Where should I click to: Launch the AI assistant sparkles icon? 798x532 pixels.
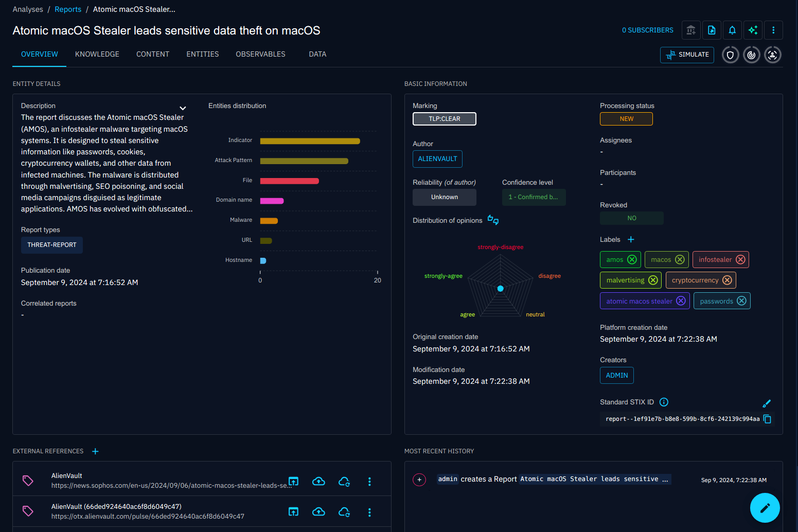pos(753,30)
